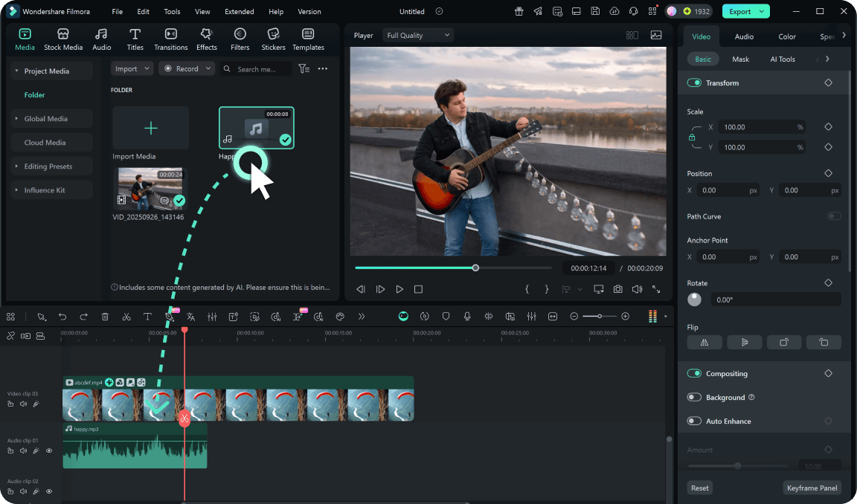The width and height of the screenshot is (857, 504).
Task: Select the split scissors tool in timeline toolbar
Action: click(x=126, y=317)
